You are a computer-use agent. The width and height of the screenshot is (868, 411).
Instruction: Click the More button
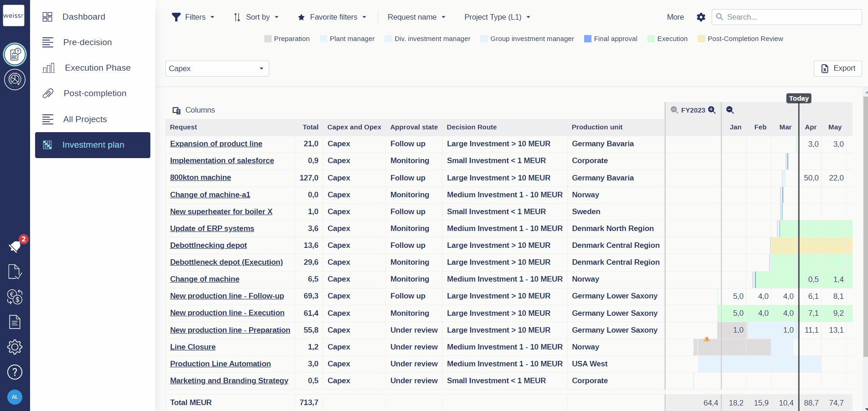tap(675, 17)
